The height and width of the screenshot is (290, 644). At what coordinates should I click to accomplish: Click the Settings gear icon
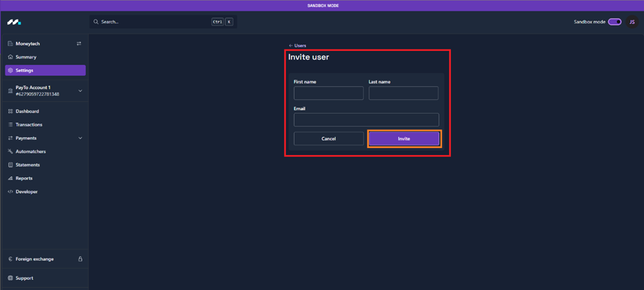pyautogui.click(x=11, y=70)
